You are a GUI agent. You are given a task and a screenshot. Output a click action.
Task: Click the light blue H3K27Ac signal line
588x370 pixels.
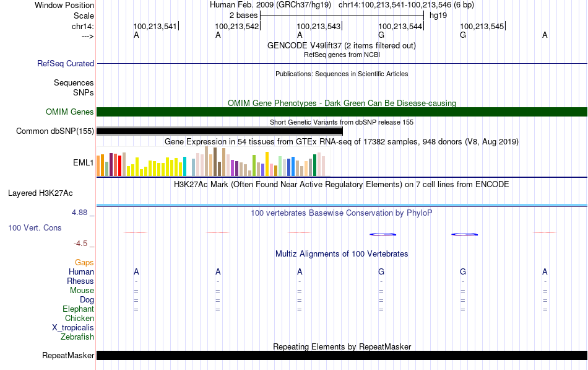(x=342, y=206)
